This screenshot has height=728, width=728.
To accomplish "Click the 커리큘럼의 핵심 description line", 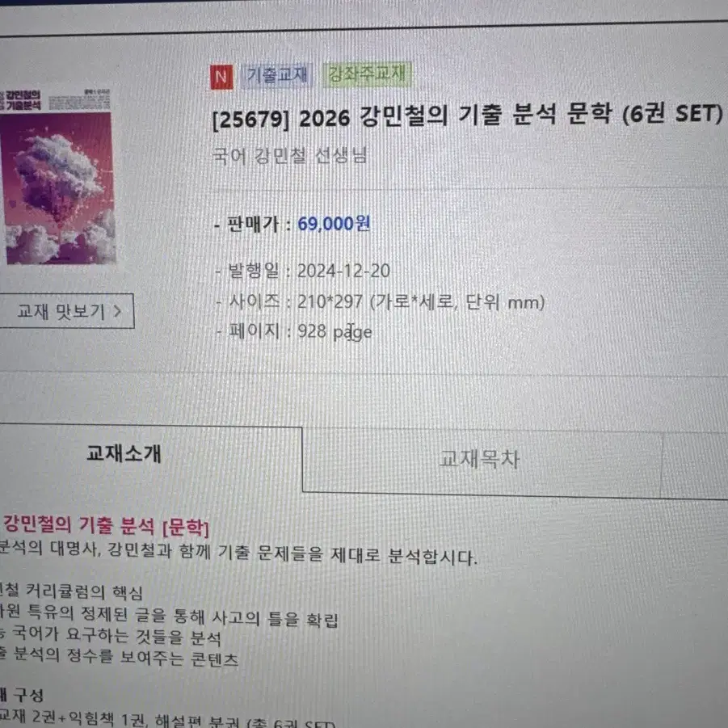I will point(72,591).
